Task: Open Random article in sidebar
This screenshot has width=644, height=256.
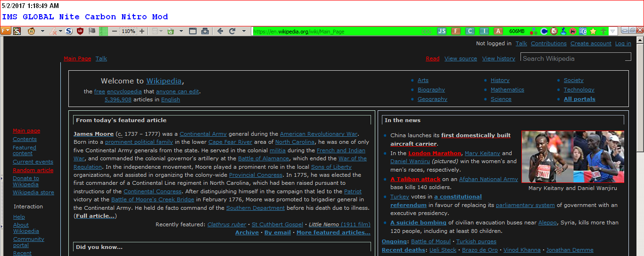Action: [x=33, y=170]
